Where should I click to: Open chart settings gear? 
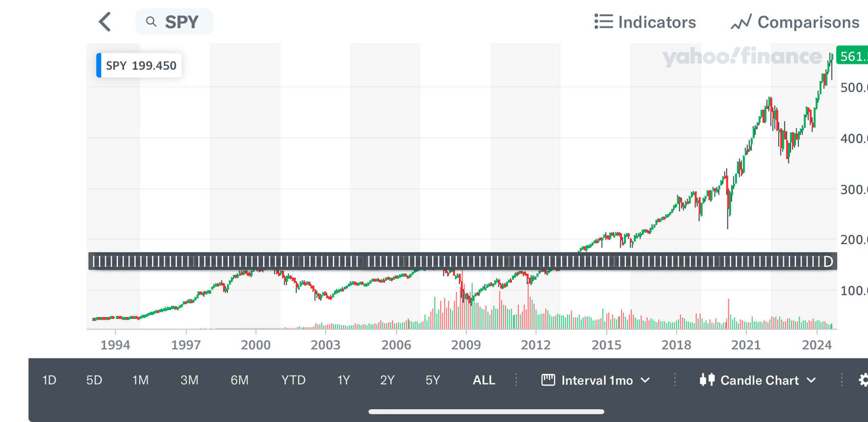(x=863, y=380)
